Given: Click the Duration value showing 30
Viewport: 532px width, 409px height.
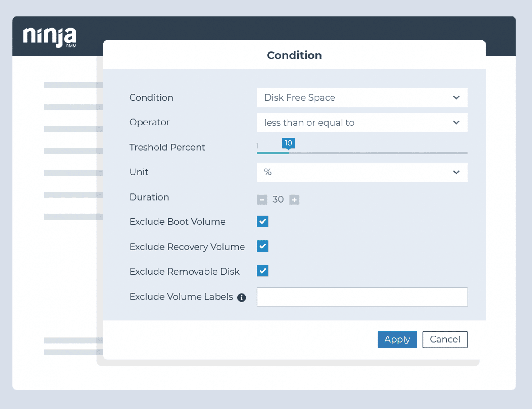Looking at the screenshot, I should (x=278, y=199).
